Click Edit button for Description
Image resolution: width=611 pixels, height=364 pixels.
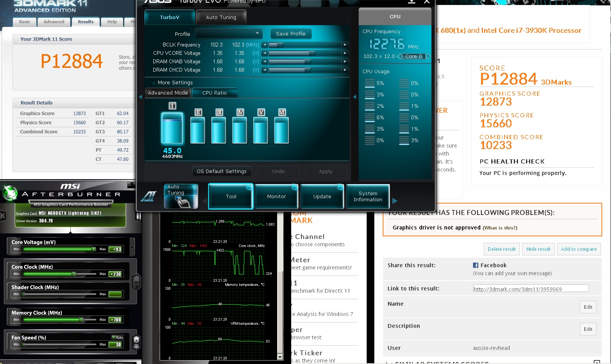(x=588, y=329)
